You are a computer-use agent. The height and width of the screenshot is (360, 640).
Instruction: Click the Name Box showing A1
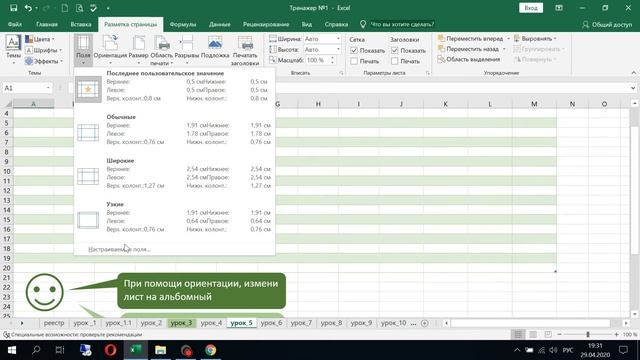tap(27, 88)
